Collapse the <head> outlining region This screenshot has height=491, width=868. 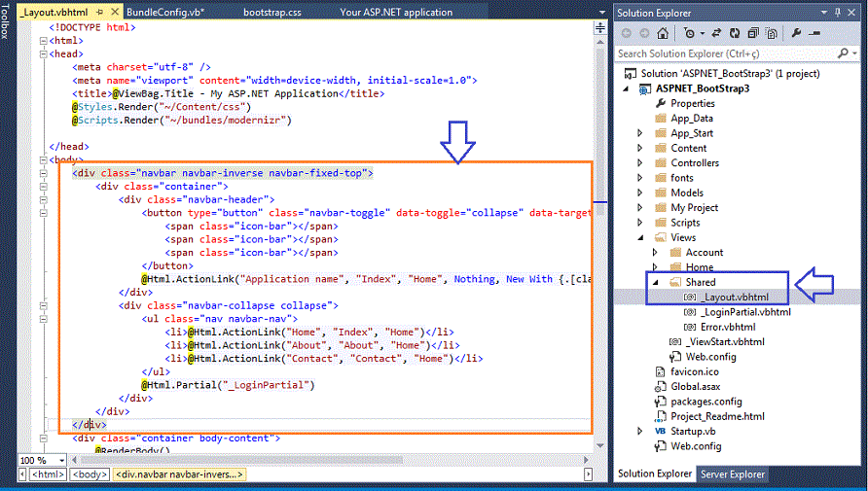(43, 53)
